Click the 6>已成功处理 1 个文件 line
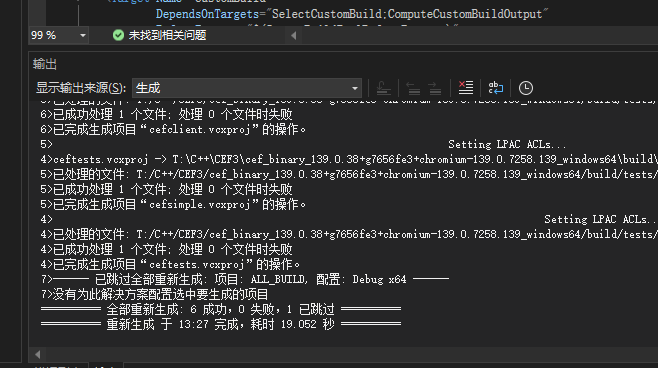This screenshot has height=368, width=658. pyautogui.click(x=166, y=115)
